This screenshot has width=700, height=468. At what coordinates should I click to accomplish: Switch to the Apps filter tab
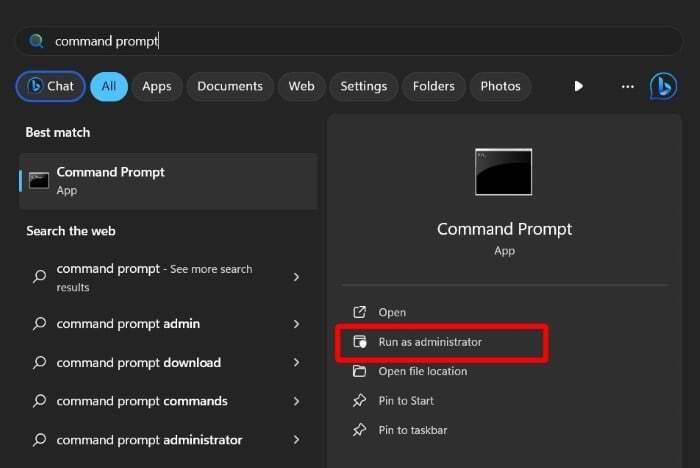[157, 86]
